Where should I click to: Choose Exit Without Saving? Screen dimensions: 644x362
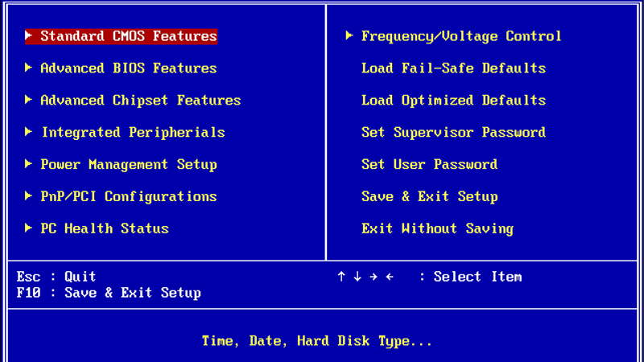click(437, 228)
